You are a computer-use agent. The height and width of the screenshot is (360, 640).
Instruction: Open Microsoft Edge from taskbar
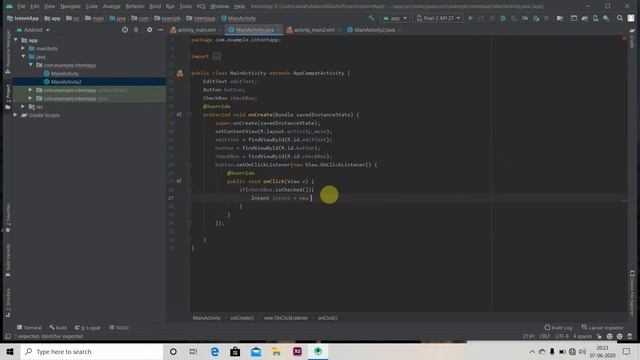tap(215, 351)
